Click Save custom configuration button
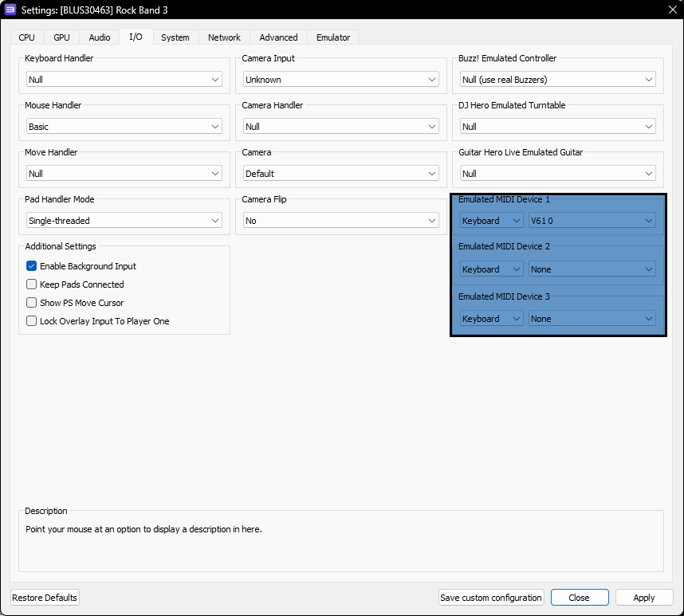Screen dimensions: 684x616 [491, 597]
